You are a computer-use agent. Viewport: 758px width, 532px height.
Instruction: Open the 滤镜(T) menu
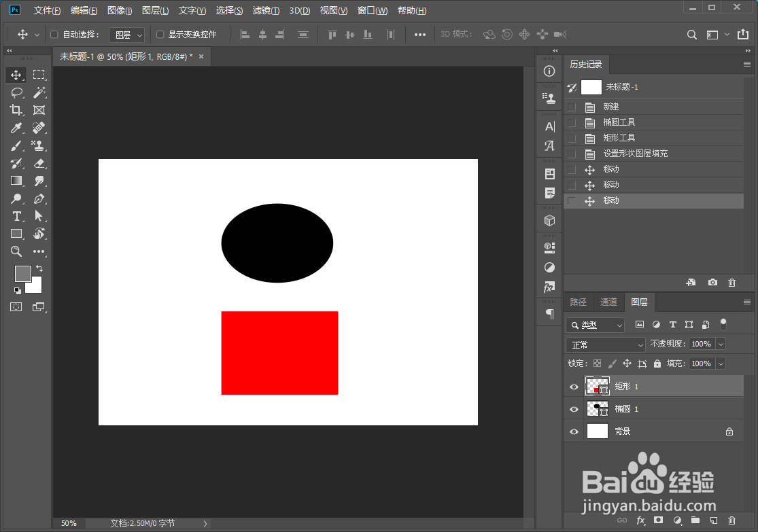click(x=266, y=11)
